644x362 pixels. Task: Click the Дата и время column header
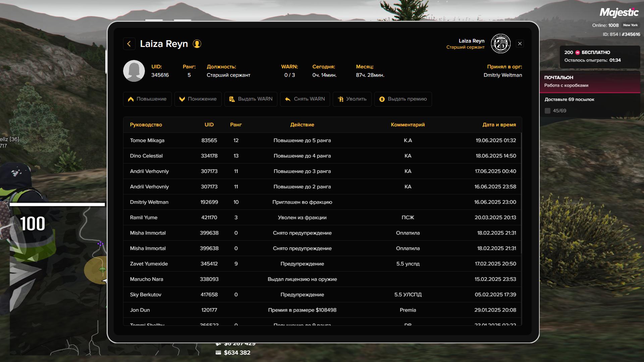pos(499,125)
